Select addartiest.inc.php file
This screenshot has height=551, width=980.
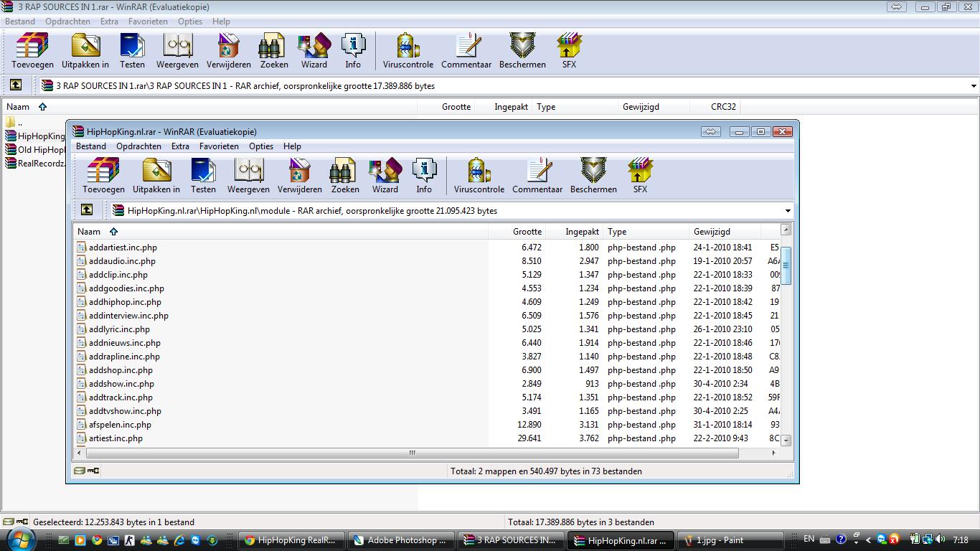(x=123, y=247)
